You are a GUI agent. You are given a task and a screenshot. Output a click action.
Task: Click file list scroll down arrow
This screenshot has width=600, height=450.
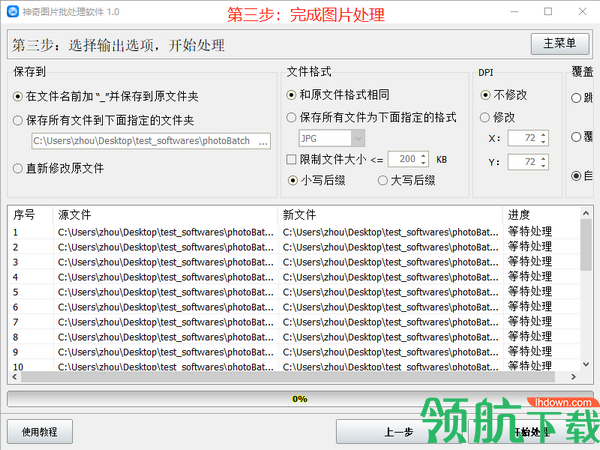tap(586, 365)
